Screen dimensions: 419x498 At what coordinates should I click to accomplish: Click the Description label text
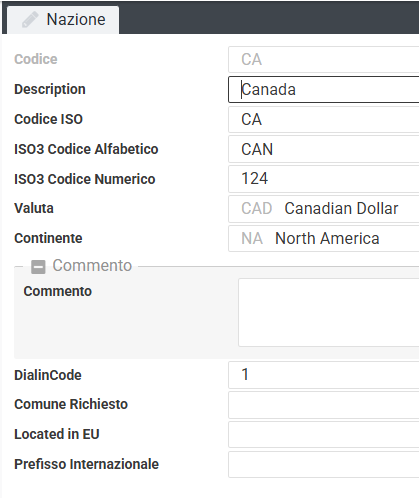point(50,89)
